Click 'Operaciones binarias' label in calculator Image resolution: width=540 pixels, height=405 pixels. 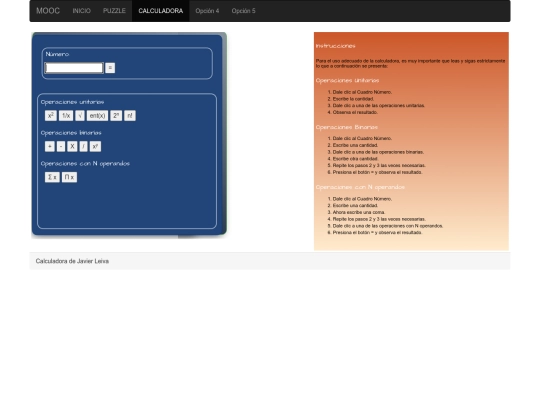tap(71, 133)
